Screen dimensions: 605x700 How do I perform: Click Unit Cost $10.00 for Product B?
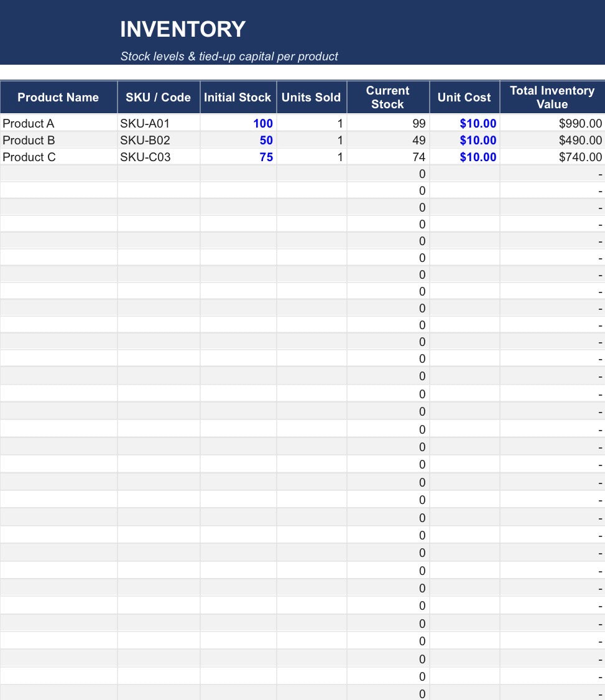coord(464,140)
